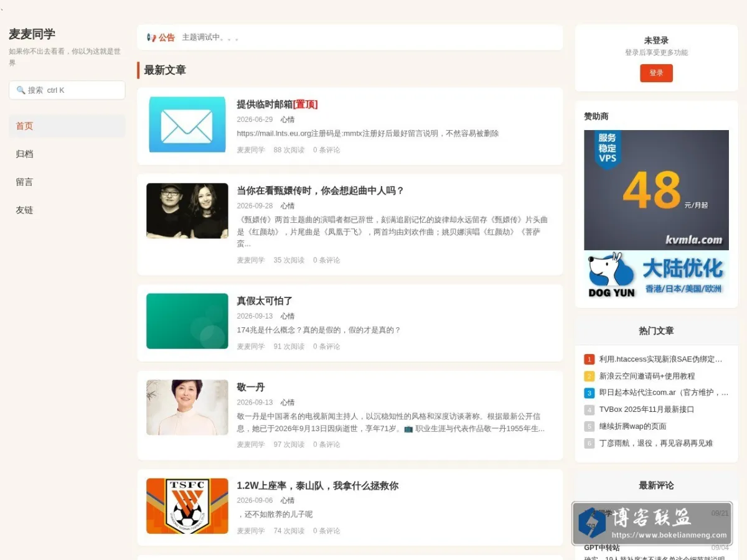Viewport: 747px width, 560px height.
Task: Open the 敬一丹 article title
Action: pyautogui.click(x=251, y=387)
